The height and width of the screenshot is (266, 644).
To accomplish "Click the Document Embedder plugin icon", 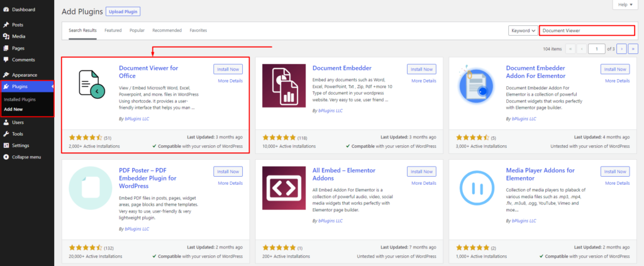I will coord(284,86).
